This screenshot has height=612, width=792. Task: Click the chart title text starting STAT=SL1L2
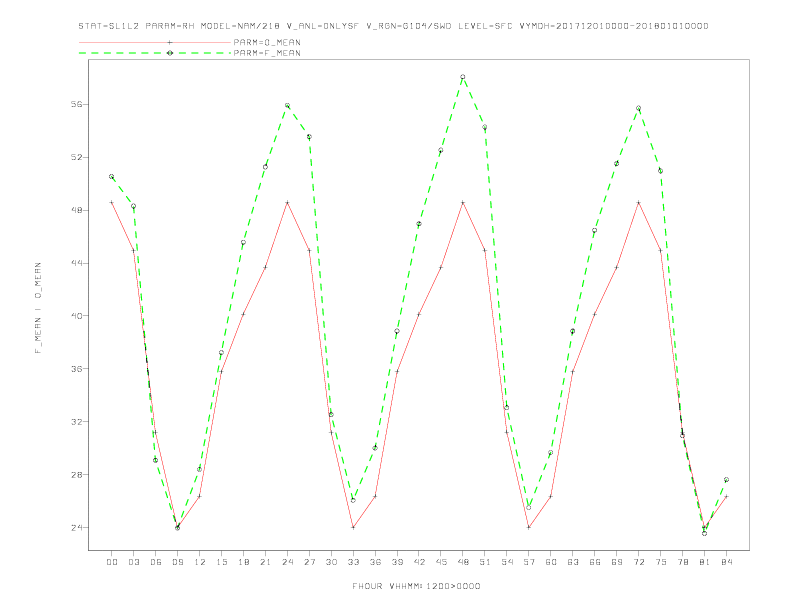pyautogui.click(x=393, y=26)
